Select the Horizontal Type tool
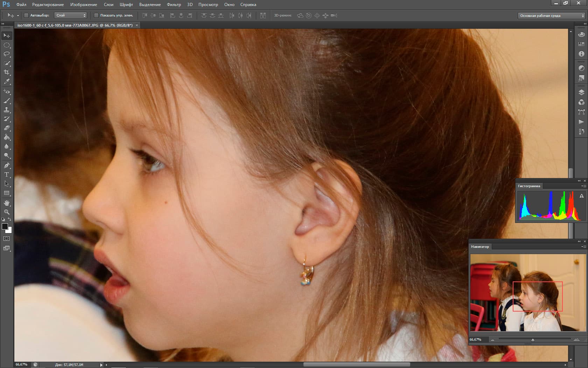 click(7, 175)
